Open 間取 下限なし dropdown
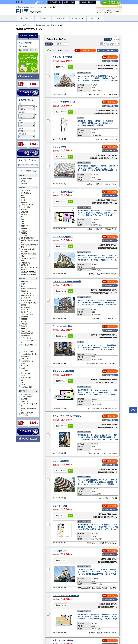Screen dimensions: 138x644 pos(27,123)
